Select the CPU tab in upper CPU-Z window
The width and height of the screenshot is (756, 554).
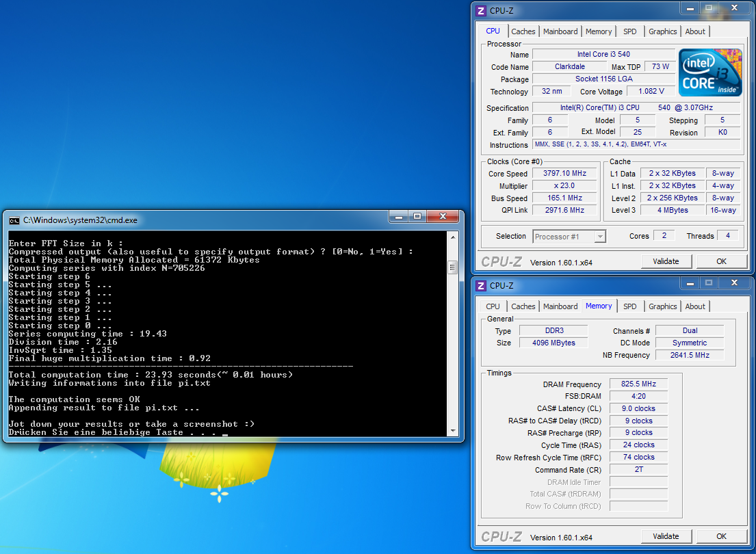point(493,31)
